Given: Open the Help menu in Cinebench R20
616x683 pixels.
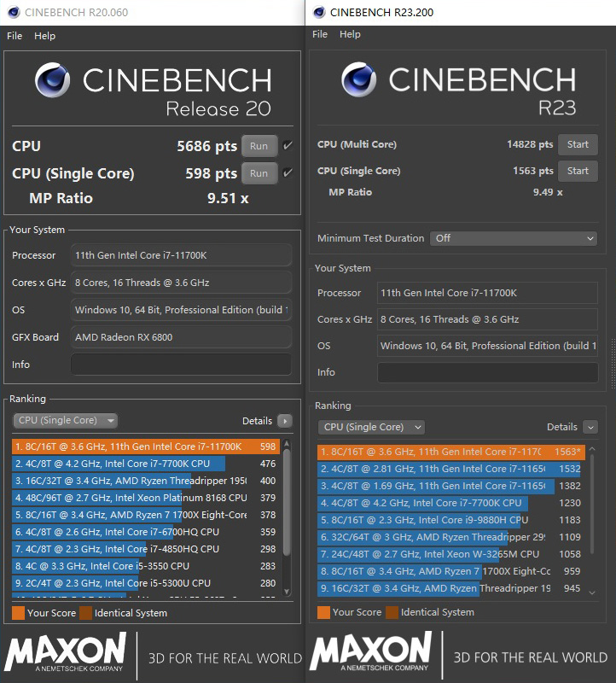Looking at the screenshot, I should [45, 36].
